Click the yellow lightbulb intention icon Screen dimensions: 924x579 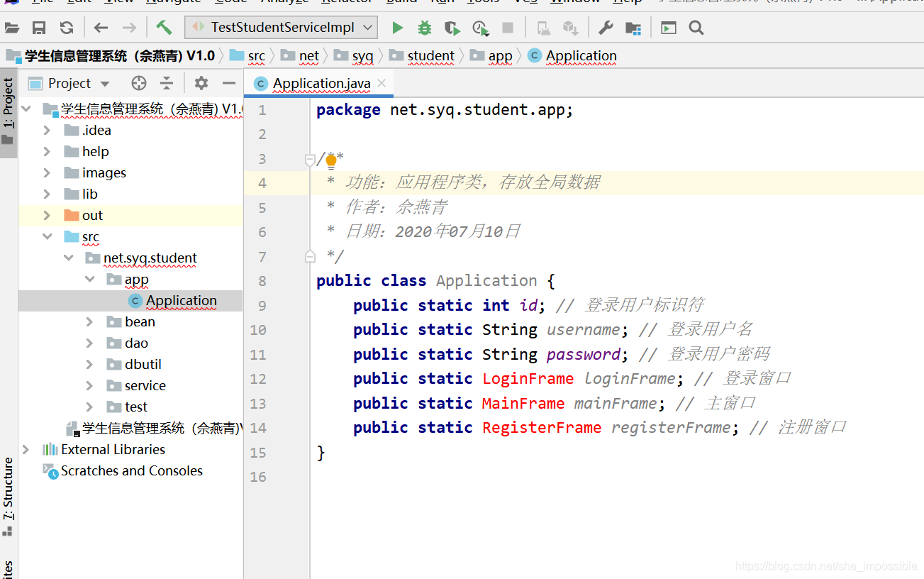pos(330,162)
